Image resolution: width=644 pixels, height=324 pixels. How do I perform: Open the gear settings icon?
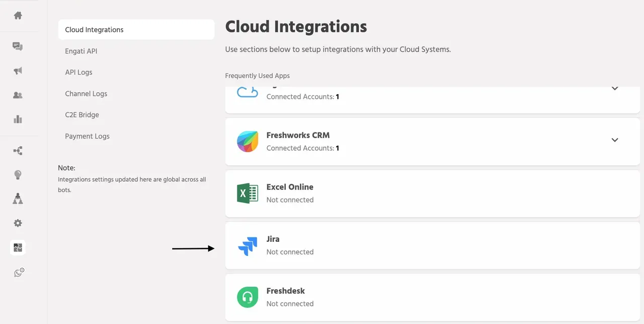click(18, 223)
